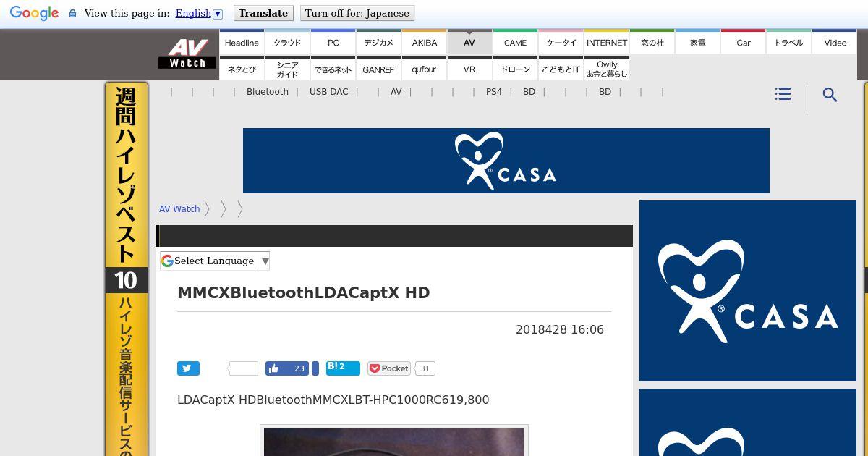
Task: Click the article photo thumbnail
Action: (394, 441)
